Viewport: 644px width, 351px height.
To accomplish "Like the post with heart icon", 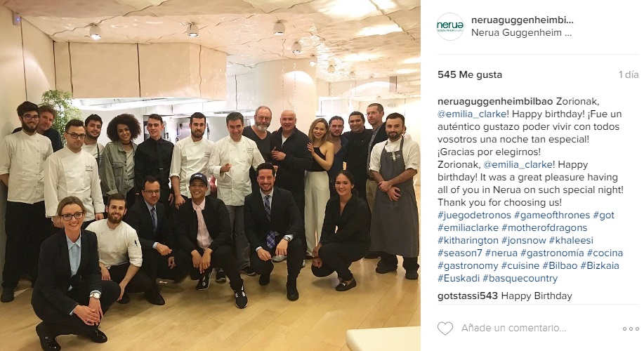I will click(x=445, y=328).
